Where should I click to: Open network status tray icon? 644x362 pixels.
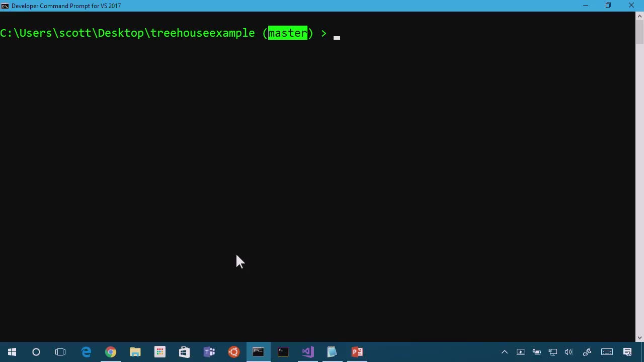553,352
